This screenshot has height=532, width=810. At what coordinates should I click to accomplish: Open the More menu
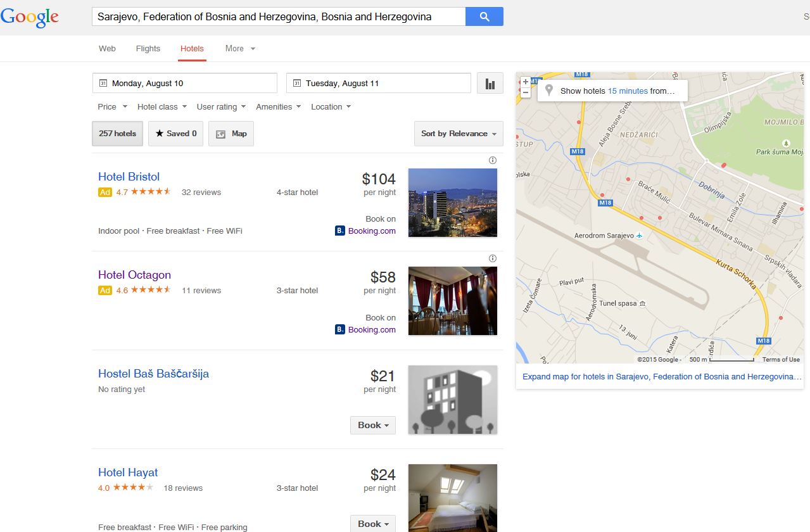tap(239, 49)
